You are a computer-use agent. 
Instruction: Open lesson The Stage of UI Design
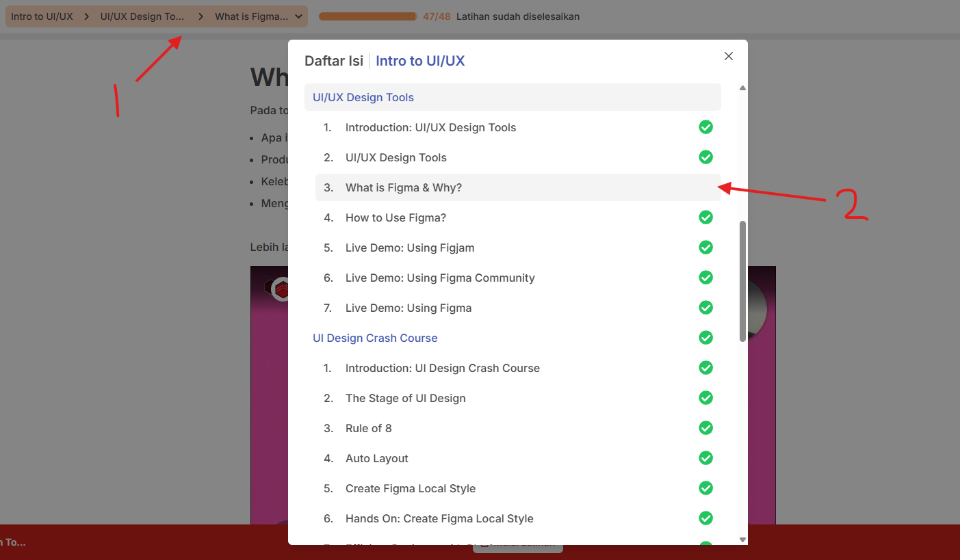pos(518,398)
